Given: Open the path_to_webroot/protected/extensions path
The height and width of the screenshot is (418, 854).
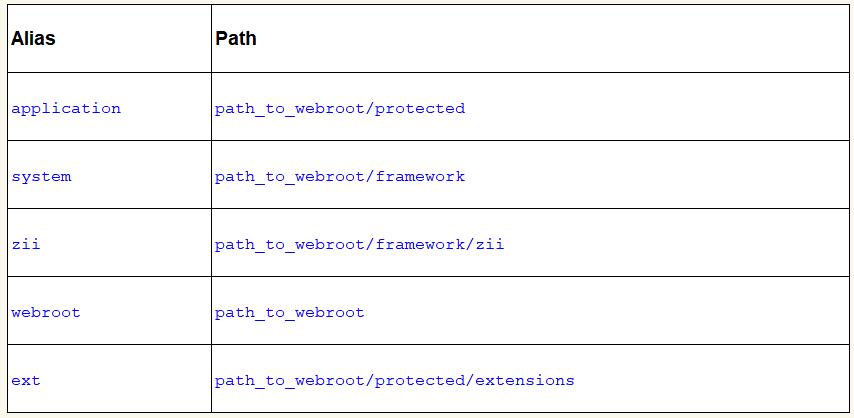Looking at the screenshot, I should [394, 380].
